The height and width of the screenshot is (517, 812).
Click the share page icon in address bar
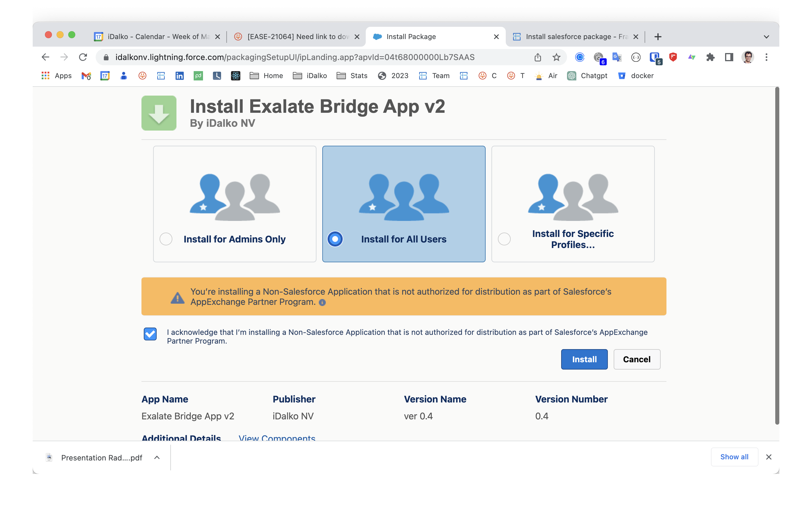coord(538,57)
